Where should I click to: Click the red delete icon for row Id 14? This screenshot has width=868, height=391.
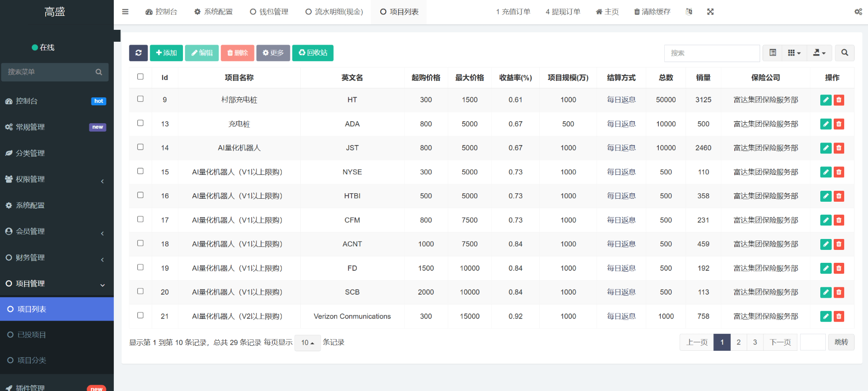click(x=839, y=148)
